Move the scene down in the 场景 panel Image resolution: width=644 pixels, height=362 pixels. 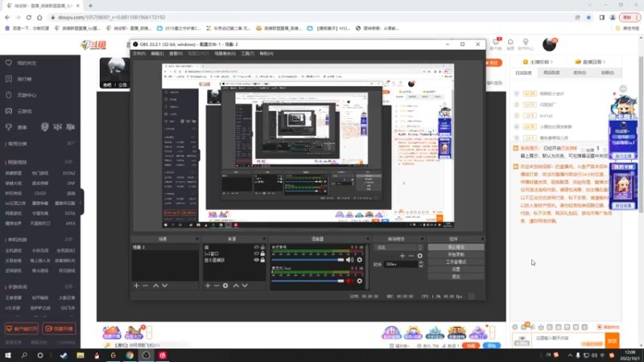click(x=165, y=286)
